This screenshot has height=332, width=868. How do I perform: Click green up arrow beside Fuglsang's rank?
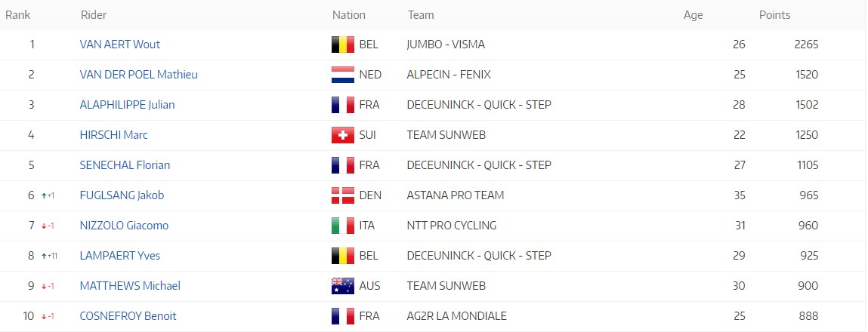(x=44, y=195)
